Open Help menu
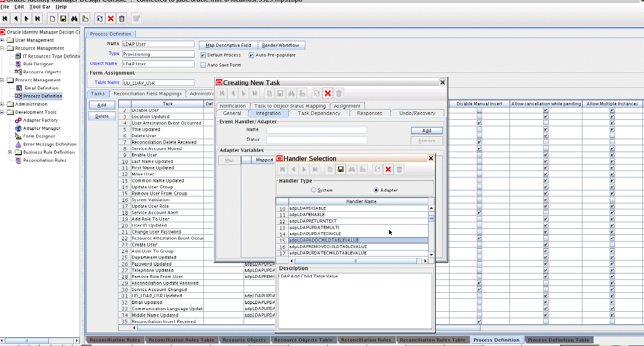644x346 pixels. tap(61, 7)
